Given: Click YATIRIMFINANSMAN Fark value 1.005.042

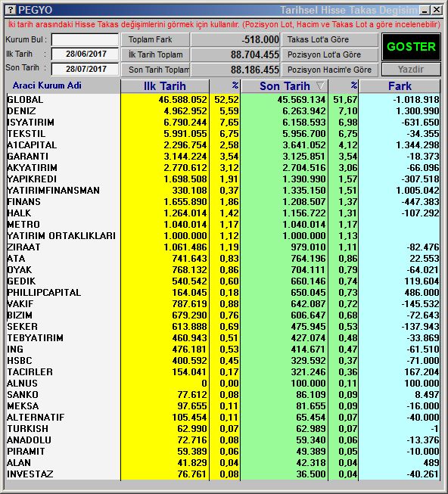Looking at the screenshot, I should [418, 191].
